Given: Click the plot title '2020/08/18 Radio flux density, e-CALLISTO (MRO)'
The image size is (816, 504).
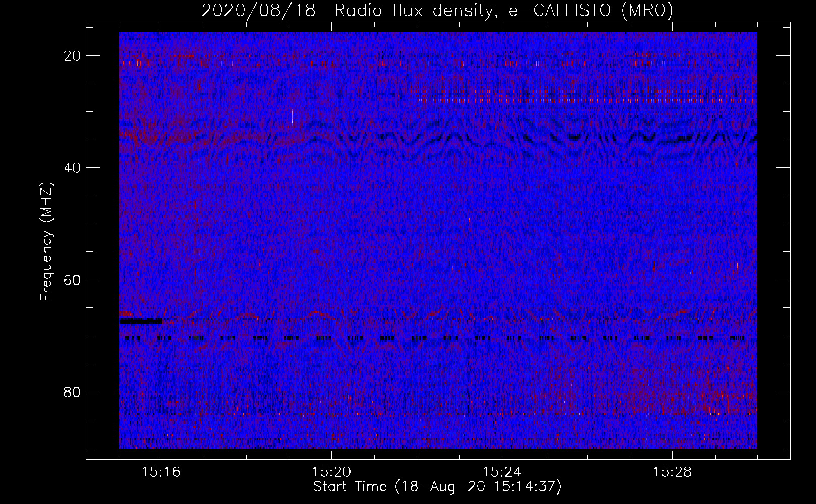Looking at the screenshot, I should (437, 11).
